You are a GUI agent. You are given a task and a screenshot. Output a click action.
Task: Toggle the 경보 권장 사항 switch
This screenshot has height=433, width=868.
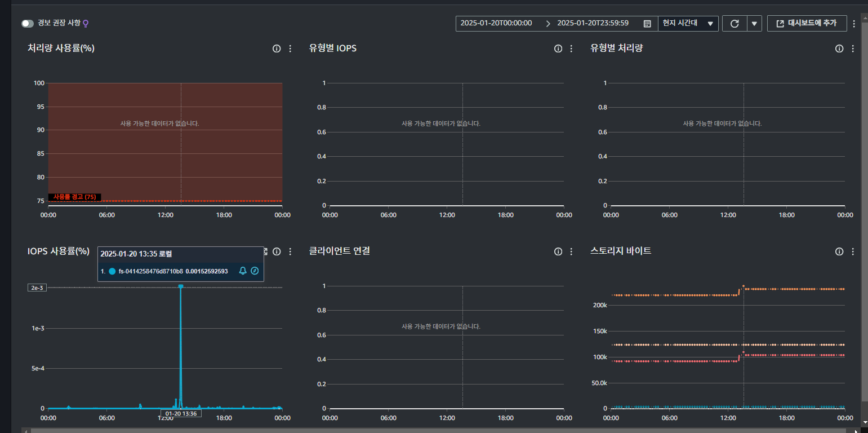coord(28,24)
